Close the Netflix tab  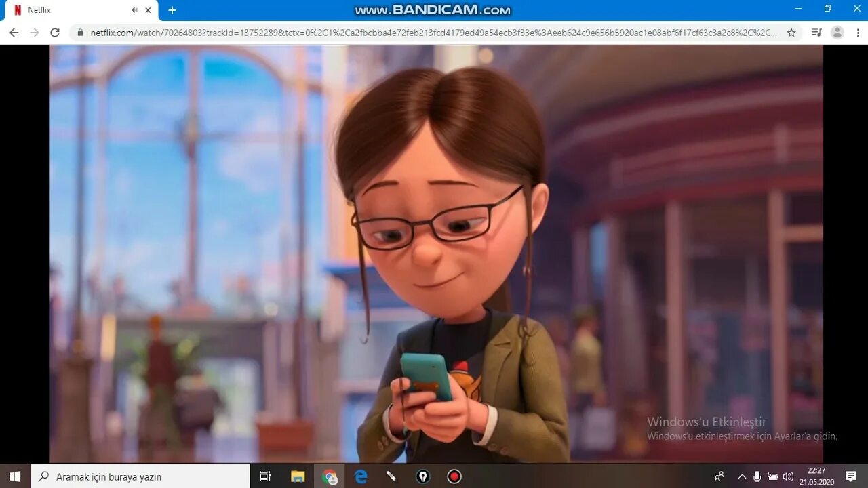tap(148, 10)
